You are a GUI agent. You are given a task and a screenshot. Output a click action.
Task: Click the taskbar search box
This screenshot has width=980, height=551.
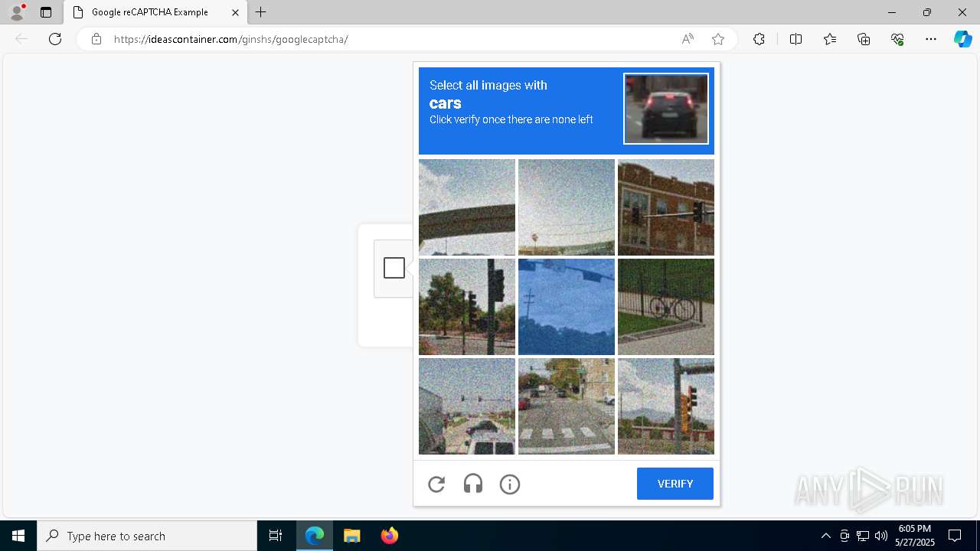147,536
